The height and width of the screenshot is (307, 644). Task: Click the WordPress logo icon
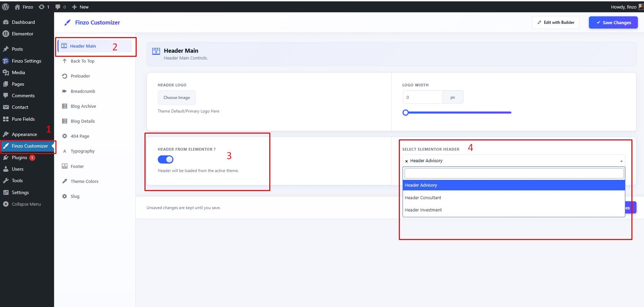click(6, 7)
